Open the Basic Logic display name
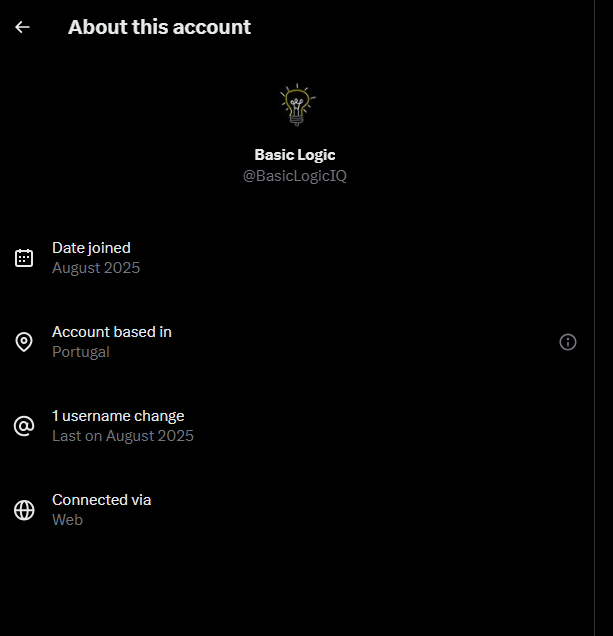 [295, 155]
